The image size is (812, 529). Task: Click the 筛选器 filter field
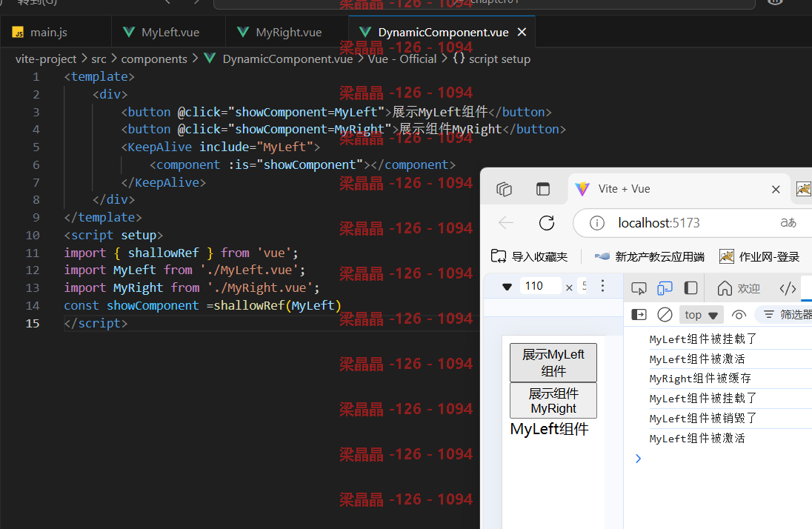[x=785, y=314]
